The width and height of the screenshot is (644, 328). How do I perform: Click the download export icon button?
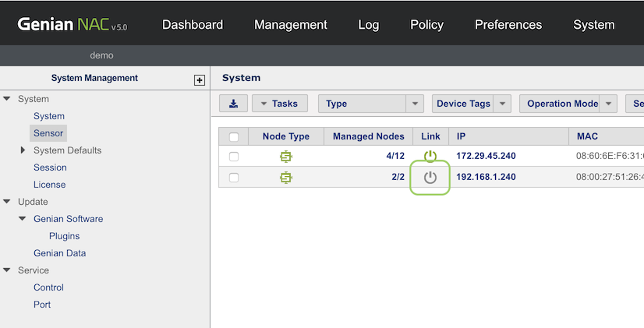click(232, 104)
